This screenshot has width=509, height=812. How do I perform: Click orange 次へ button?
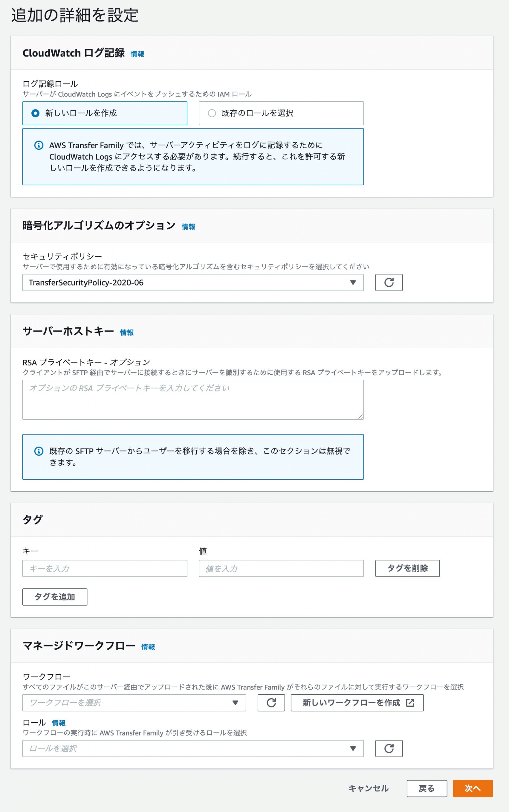click(x=473, y=788)
